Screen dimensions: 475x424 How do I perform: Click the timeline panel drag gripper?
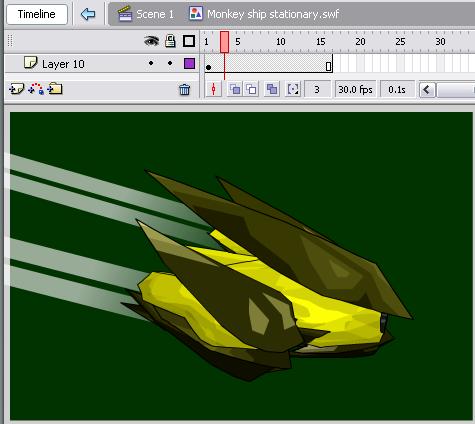(x=10, y=41)
